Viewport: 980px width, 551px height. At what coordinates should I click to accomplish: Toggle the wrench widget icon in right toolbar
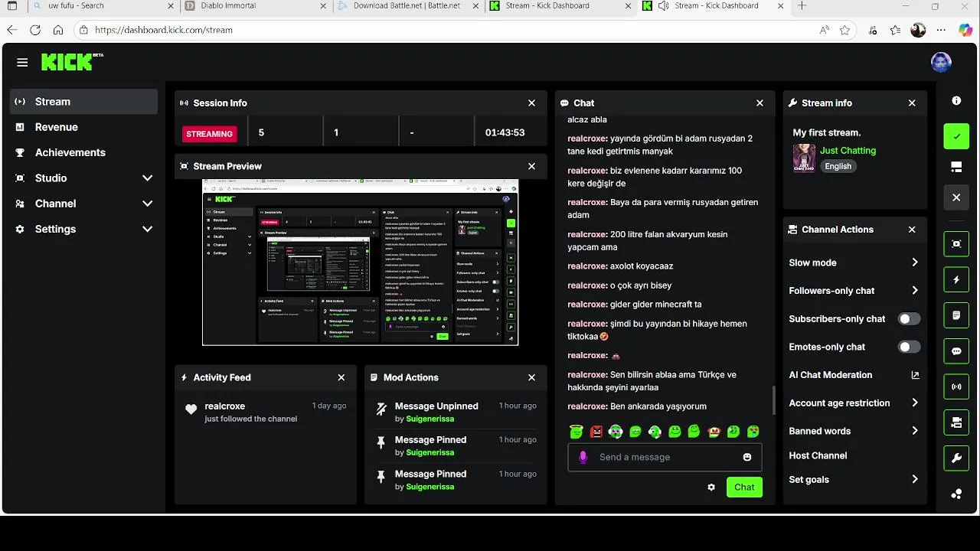956,458
